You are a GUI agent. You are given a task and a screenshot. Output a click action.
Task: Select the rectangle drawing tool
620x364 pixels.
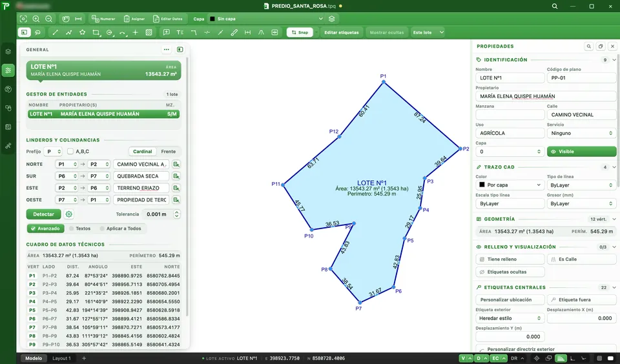96,32
